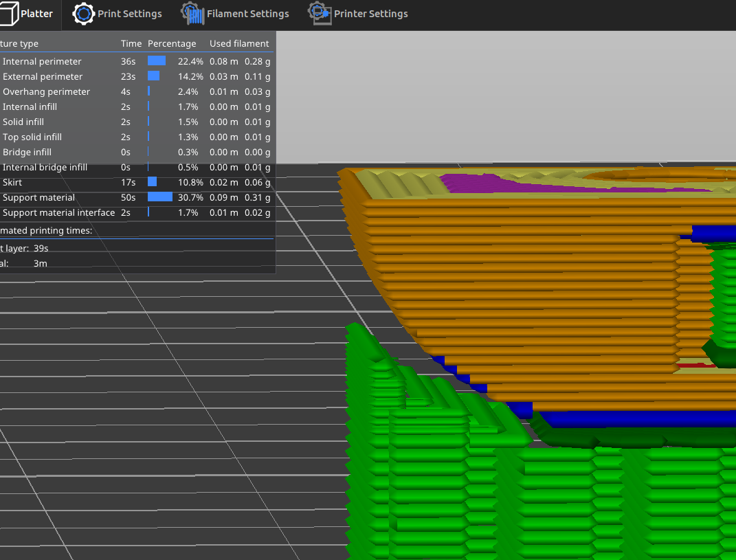Image resolution: width=736 pixels, height=560 pixels.
Task: Click the estimated printing times heading
Action: click(46, 230)
